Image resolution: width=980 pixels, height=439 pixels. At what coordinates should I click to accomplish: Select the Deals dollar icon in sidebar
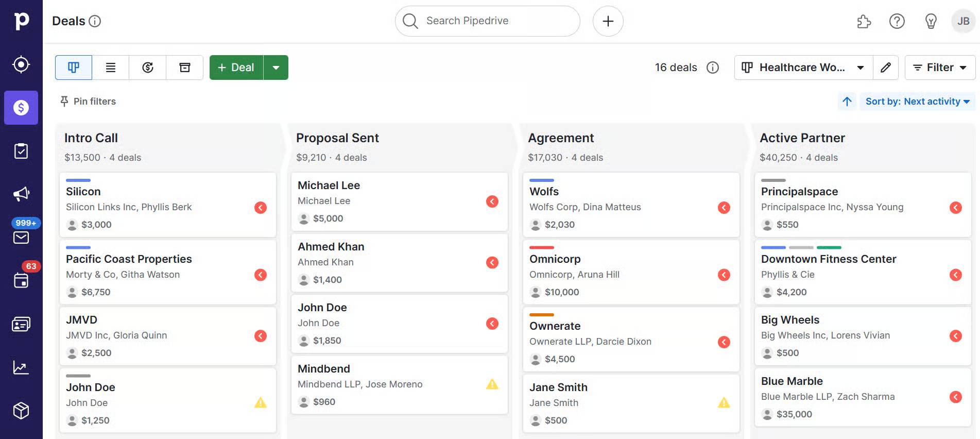[x=21, y=108]
